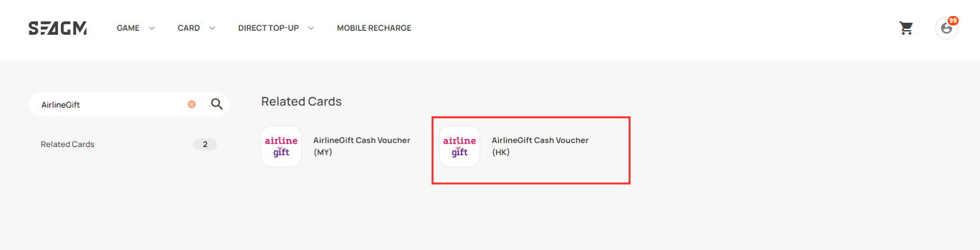Go to MOBILE RECHARGE page

click(374, 28)
